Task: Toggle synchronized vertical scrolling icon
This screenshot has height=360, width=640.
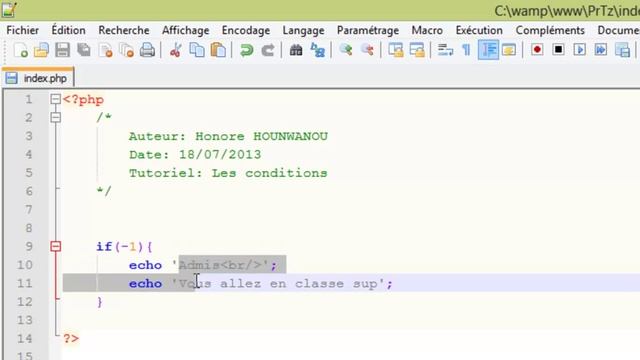Action: coord(396,50)
